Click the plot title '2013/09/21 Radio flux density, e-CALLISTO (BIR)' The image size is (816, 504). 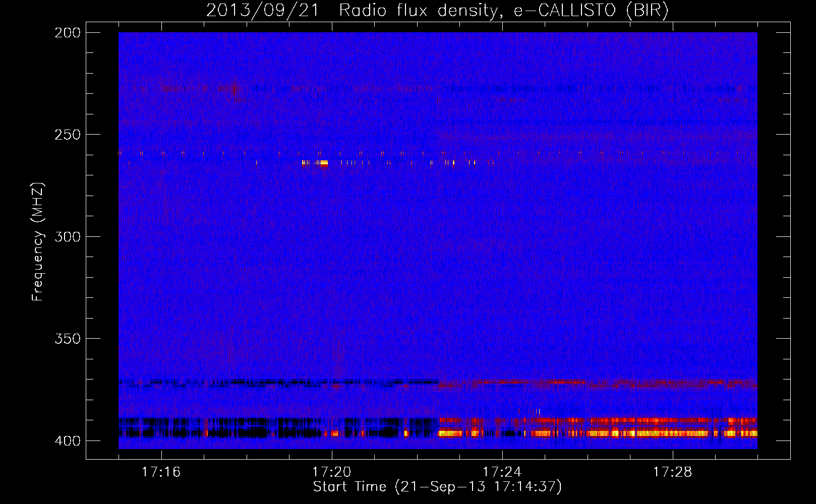pos(437,10)
